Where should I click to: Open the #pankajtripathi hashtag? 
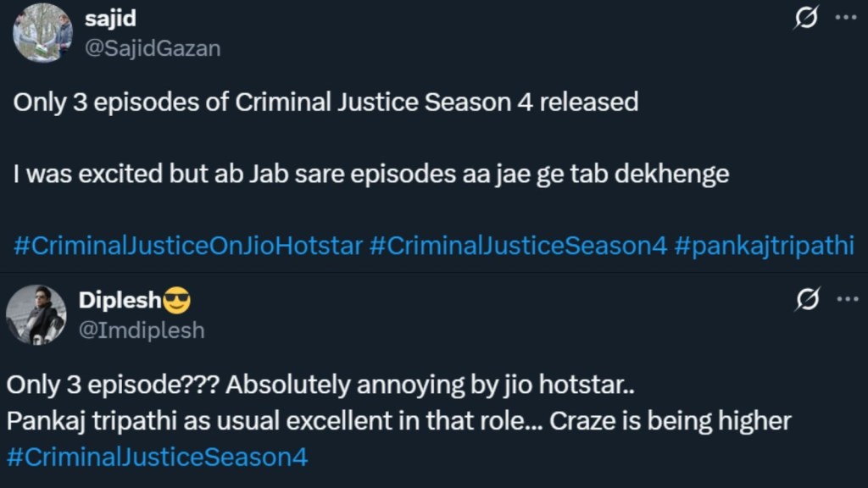764,246
